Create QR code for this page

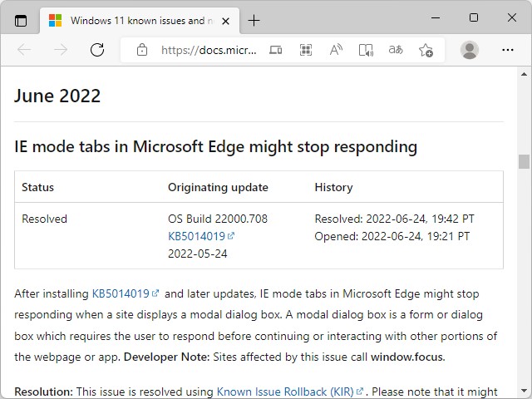tap(306, 50)
